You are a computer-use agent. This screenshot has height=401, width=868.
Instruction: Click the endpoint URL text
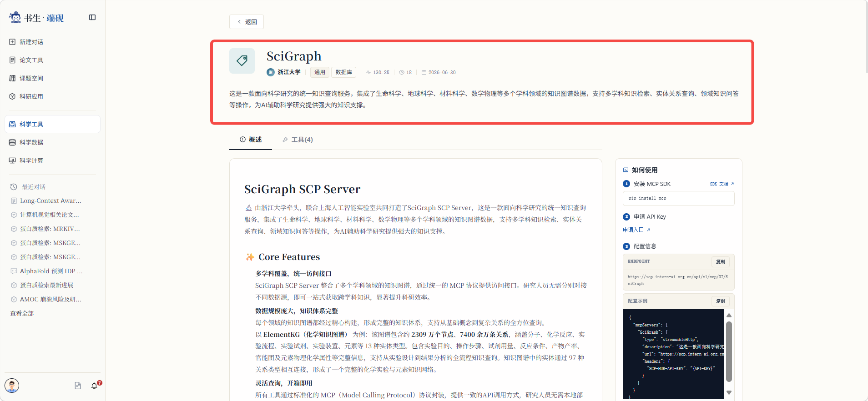tap(678, 280)
